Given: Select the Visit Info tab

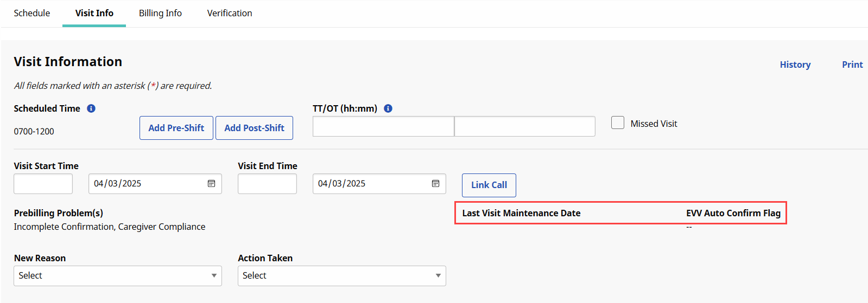Looking at the screenshot, I should click(x=94, y=13).
